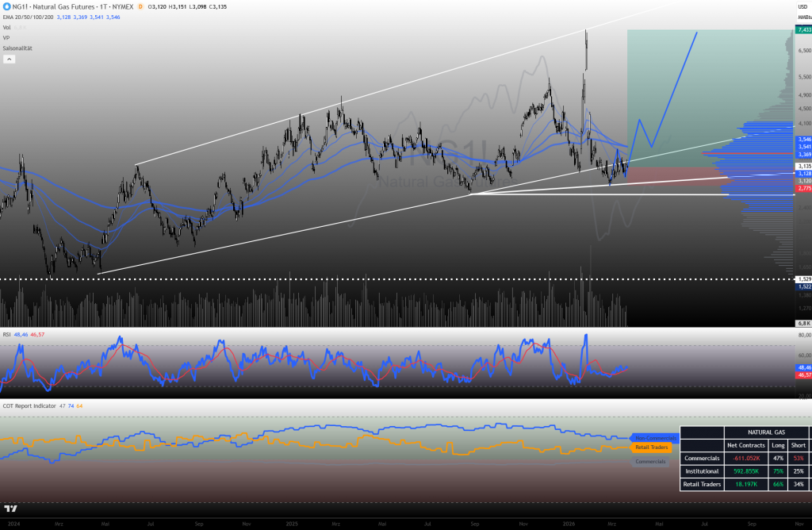The height and width of the screenshot is (530, 812).
Task: Click the green 7,433 target price tag
Action: tap(802, 29)
